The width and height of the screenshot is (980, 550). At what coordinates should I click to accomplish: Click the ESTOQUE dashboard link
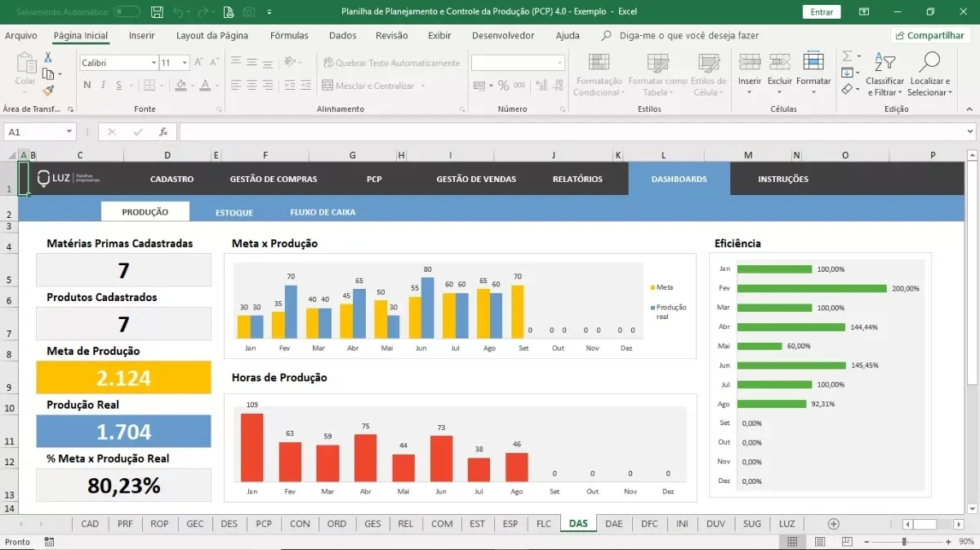coord(234,212)
